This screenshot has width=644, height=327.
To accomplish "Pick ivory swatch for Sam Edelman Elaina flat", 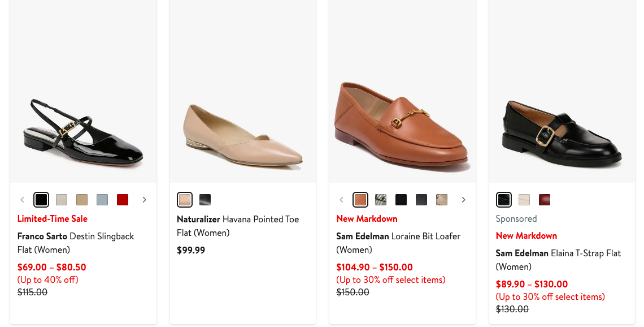I will click(524, 200).
